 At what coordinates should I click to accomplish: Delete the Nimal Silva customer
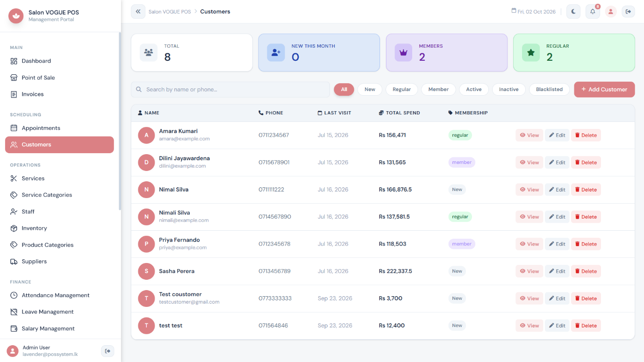coord(586,190)
